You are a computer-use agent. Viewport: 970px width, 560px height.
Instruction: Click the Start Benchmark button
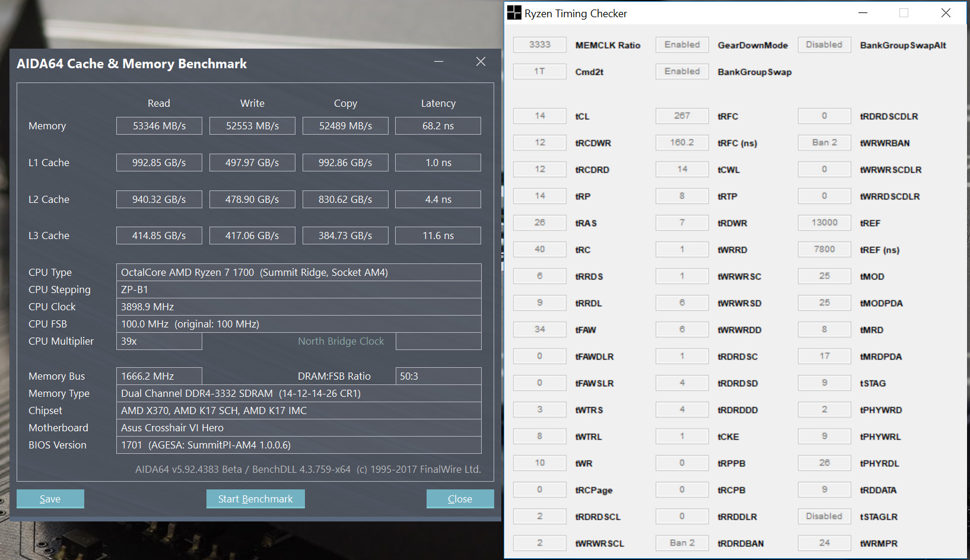pyautogui.click(x=256, y=499)
